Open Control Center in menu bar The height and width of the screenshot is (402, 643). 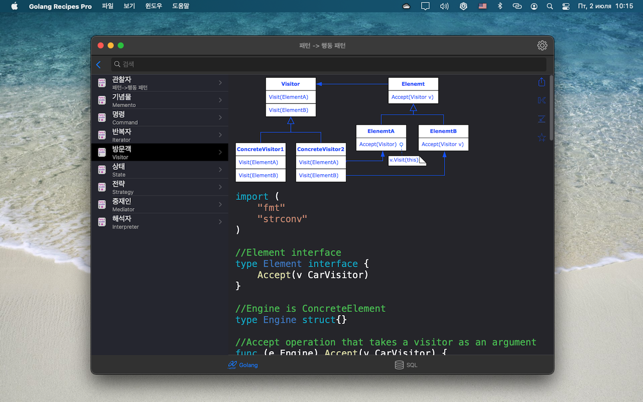point(566,6)
